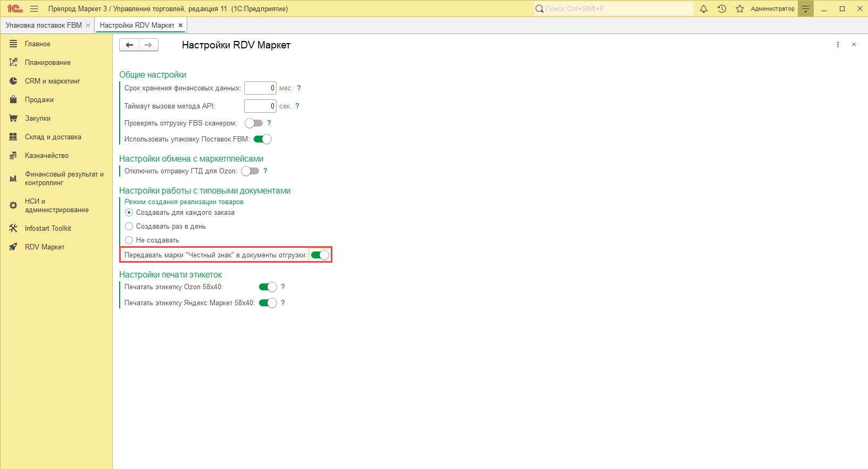Viewport: 868px width, 469px height.
Task: Click the Срок хранения финансовых данных field
Action: tap(260, 88)
